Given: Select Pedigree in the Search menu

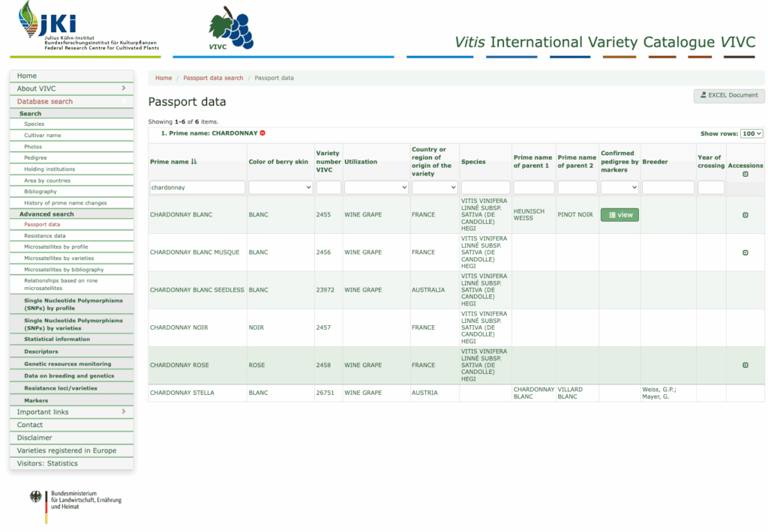Looking at the screenshot, I should [35, 158].
